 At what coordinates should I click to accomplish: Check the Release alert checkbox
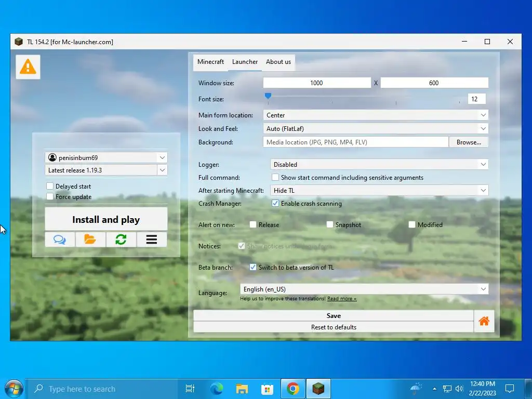[x=253, y=224]
